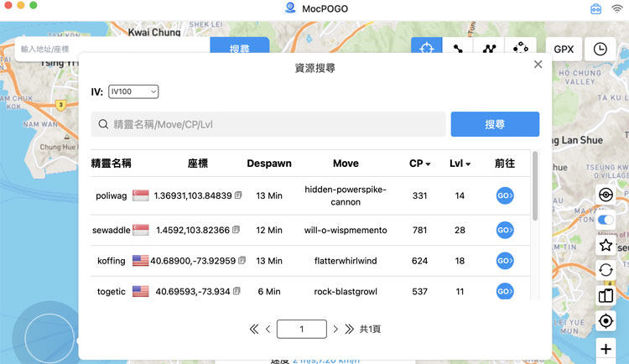
Task: Click the Pokéball icon on right sidebar
Action: 606,195
